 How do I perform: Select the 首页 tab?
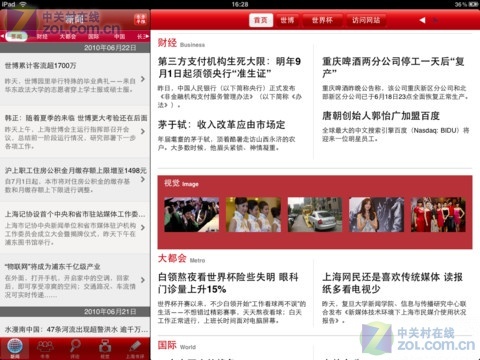tap(261, 20)
